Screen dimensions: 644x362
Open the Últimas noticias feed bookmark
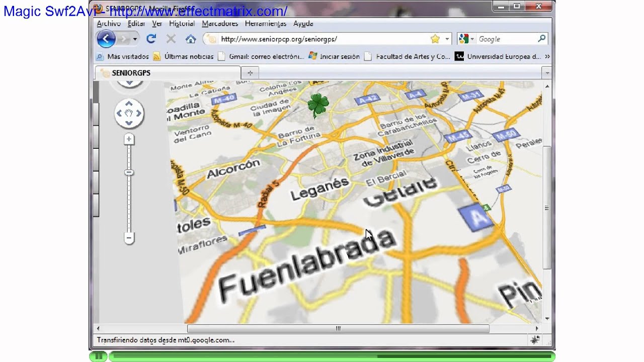(184, 57)
